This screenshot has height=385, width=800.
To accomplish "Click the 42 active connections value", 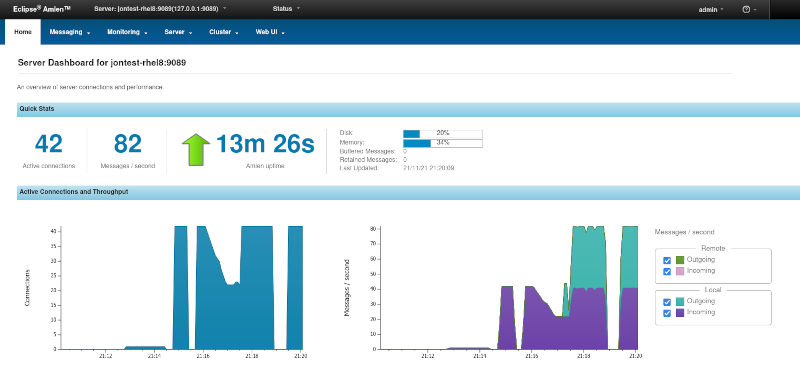I will 49,144.
